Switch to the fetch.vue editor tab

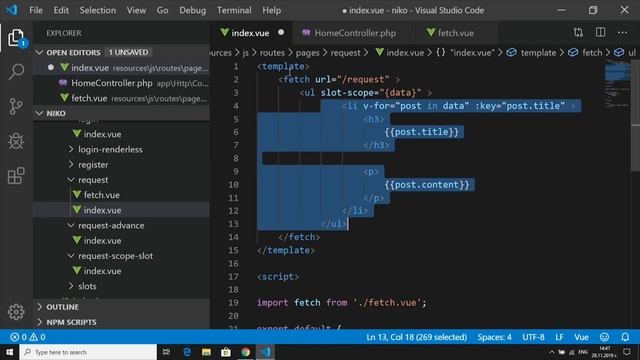(x=456, y=33)
